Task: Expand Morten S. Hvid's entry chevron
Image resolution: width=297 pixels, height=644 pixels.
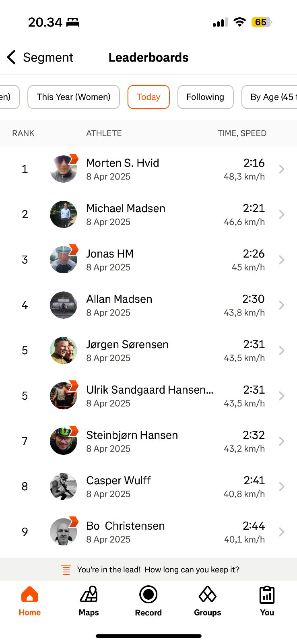Action: [282, 169]
